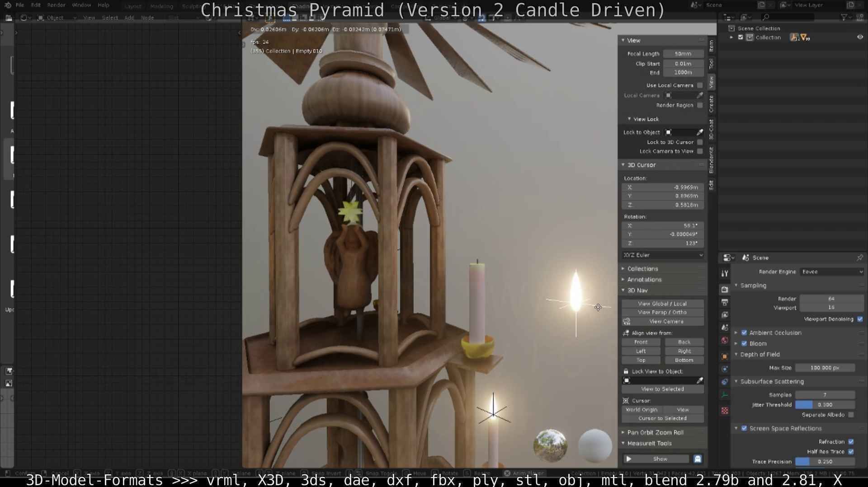868x487 pixels.
Task: Enable Render Region checkbox
Action: pos(700,105)
